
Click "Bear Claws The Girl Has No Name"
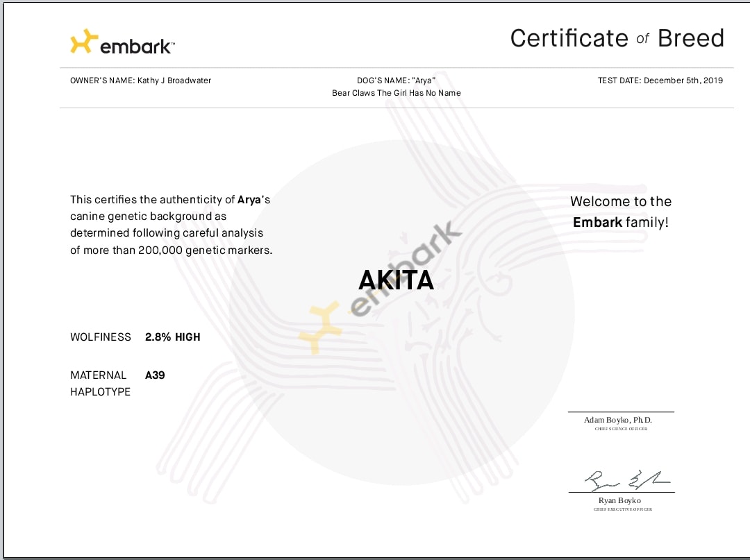pos(397,93)
